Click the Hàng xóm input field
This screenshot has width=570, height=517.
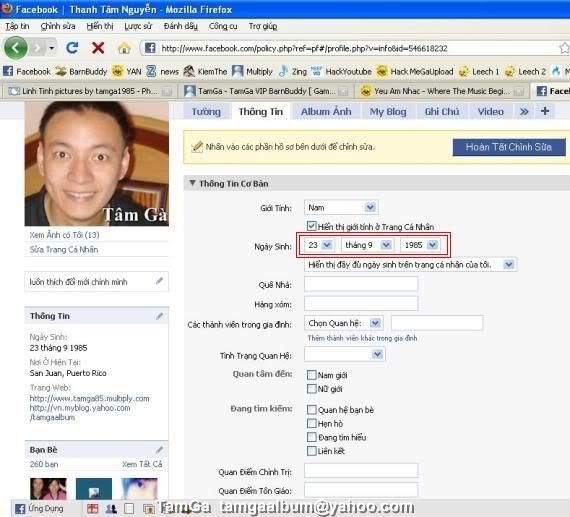(361, 304)
